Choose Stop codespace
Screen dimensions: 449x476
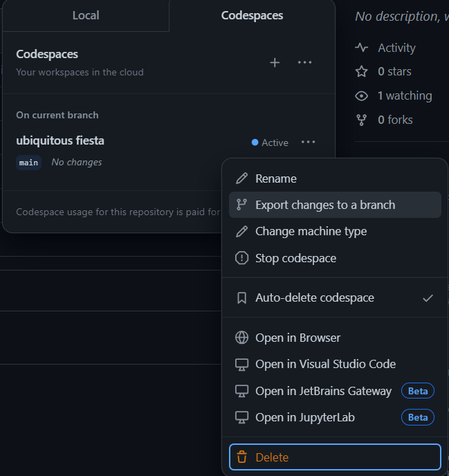click(335, 258)
